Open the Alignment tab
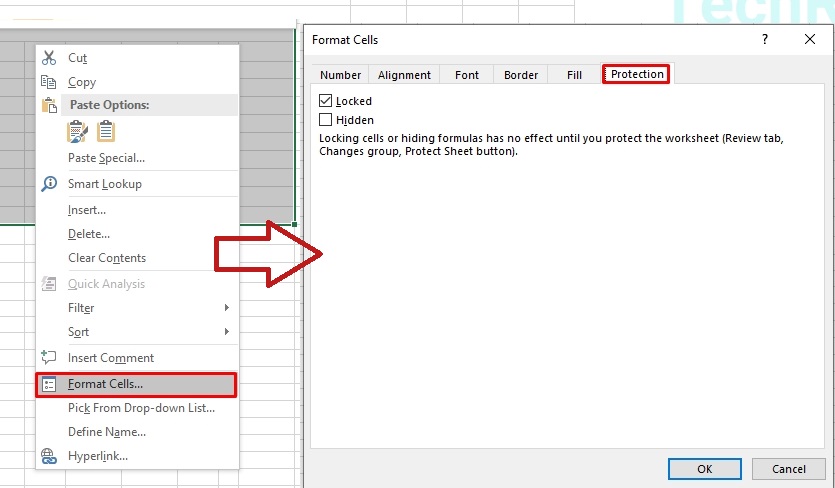 click(404, 75)
